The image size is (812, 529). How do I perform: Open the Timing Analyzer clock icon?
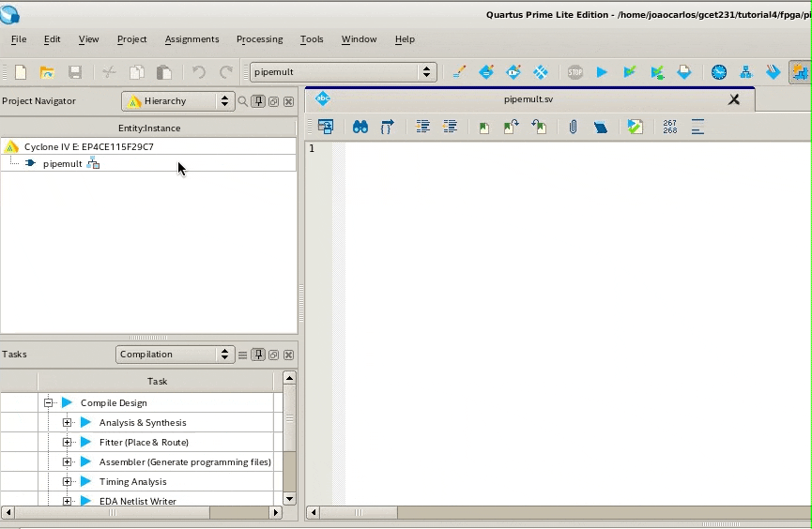719,72
